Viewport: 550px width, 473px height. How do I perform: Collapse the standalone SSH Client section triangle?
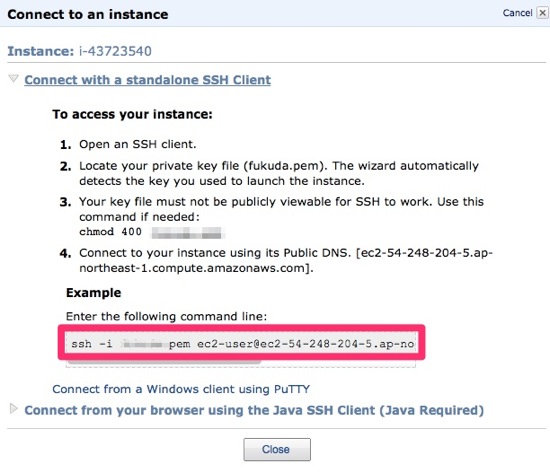pos(13,79)
